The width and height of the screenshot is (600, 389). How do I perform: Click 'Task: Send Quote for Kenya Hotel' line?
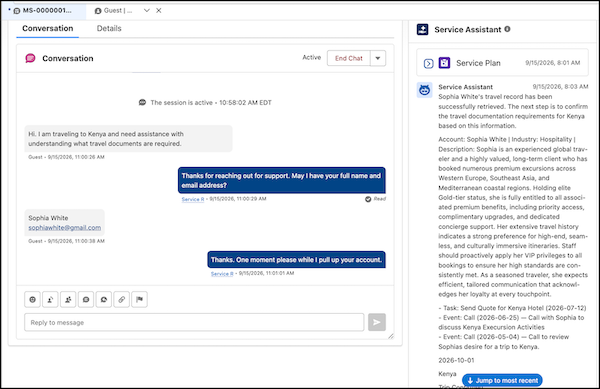[512, 308]
